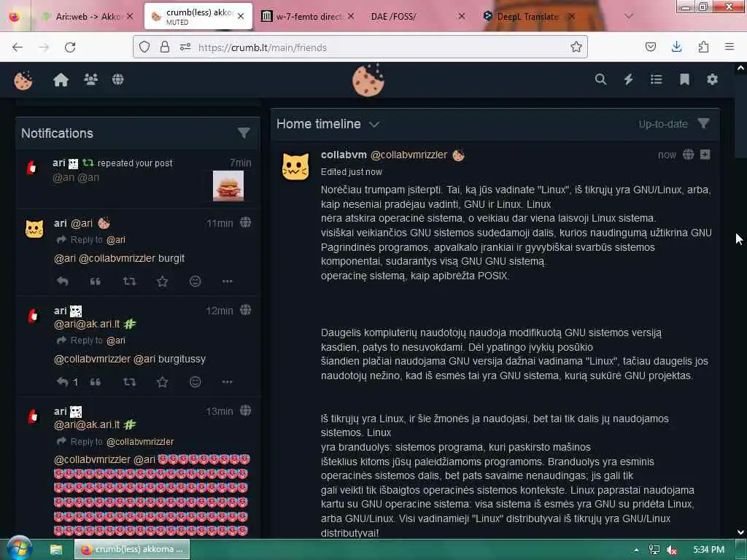
Task: Switch to 'w-7-femto direct' browser tab
Action: [307, 17]
